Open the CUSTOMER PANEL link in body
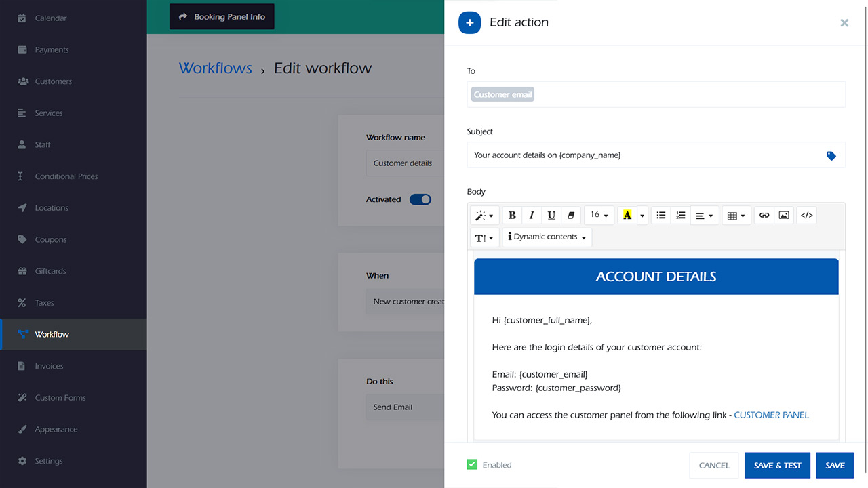Screen dimensions: 868x488 tap(771, 415)
